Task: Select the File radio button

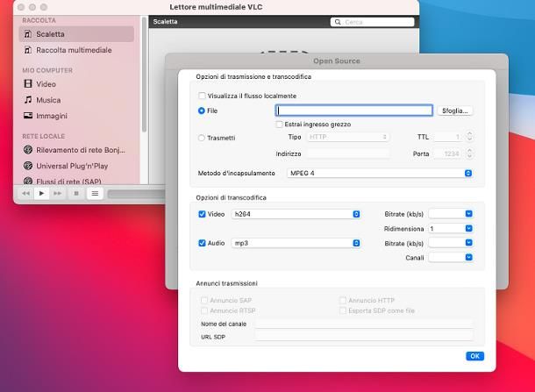Action: [202, 110]
